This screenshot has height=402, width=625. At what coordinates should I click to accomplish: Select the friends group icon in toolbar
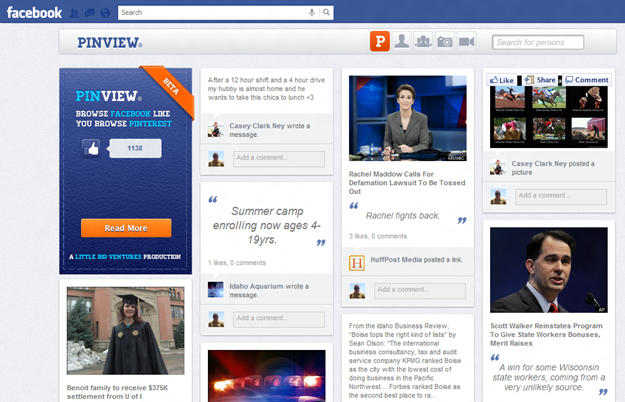tap(423, 41)
